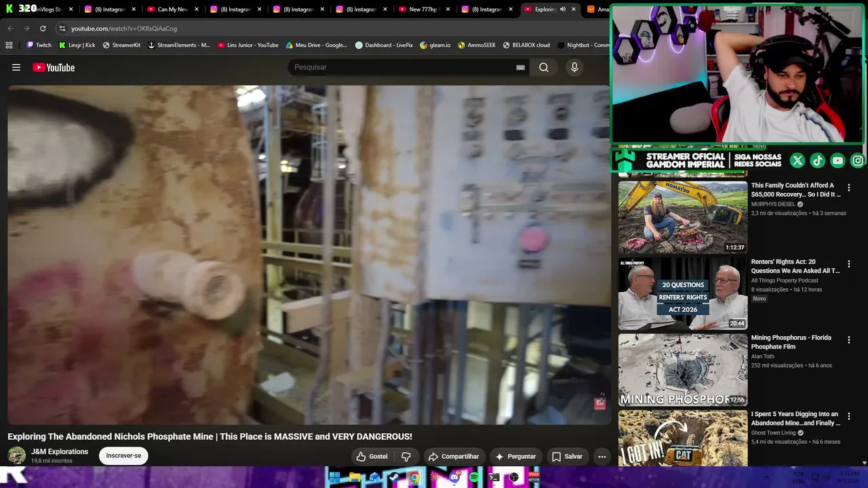Mute the audio on the Exploring tab
Viewport: 868px width, 488px height.
562,9
